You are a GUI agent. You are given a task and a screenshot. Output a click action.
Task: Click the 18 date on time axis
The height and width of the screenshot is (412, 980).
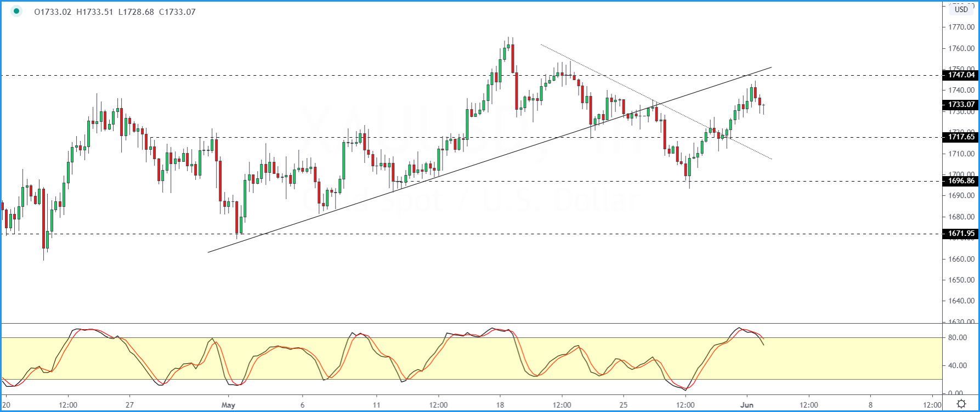point(500,405)
